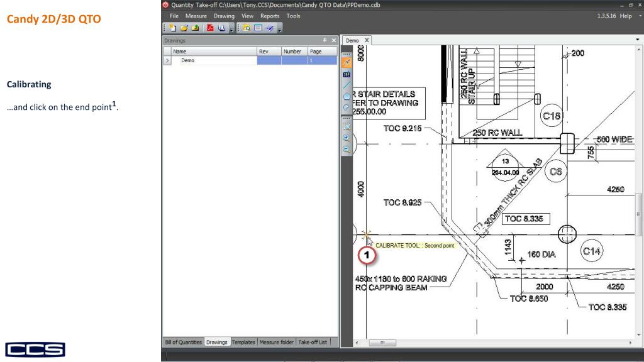Image resolution: width=644 pixels, height=362 pixels.
Task: Click the TOC 8.335 boxed label
Action: [x=526, y=219]
